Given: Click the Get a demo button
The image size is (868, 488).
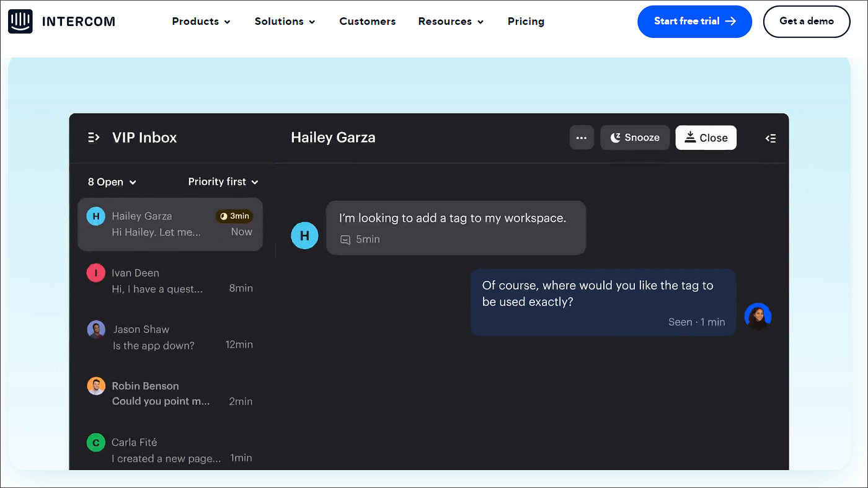Looking at the screenshot, I should [807, 21].
